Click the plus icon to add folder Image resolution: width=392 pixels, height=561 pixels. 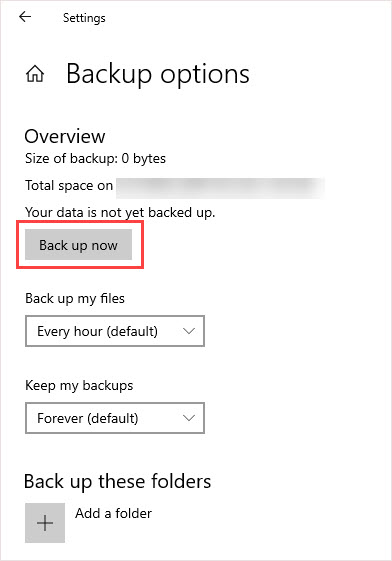[x=45, y=523]
